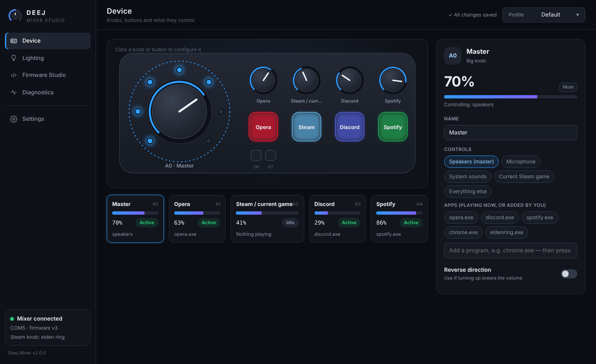Toggle the Current Steam game chip
Viewport: 596px width, 364px height.
tap(524, 177)
